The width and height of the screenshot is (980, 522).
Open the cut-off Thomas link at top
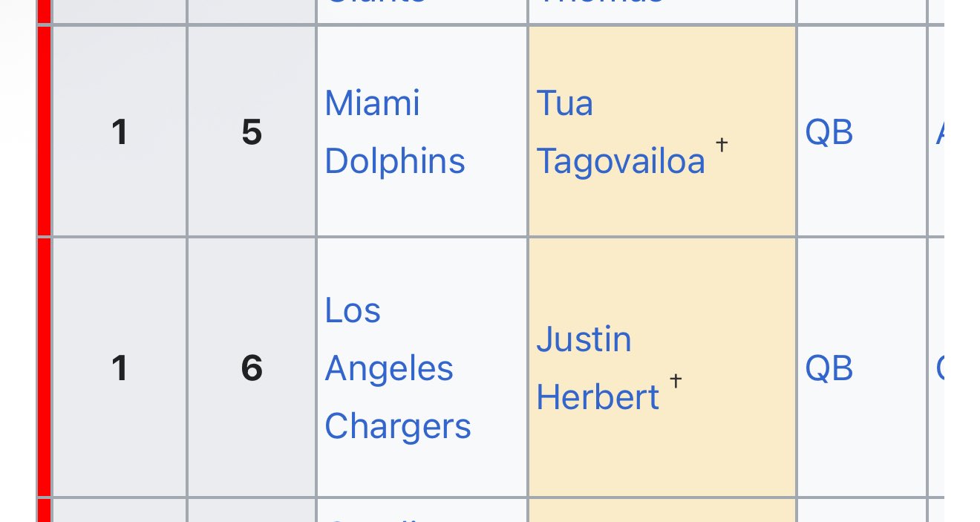(600, 3)
